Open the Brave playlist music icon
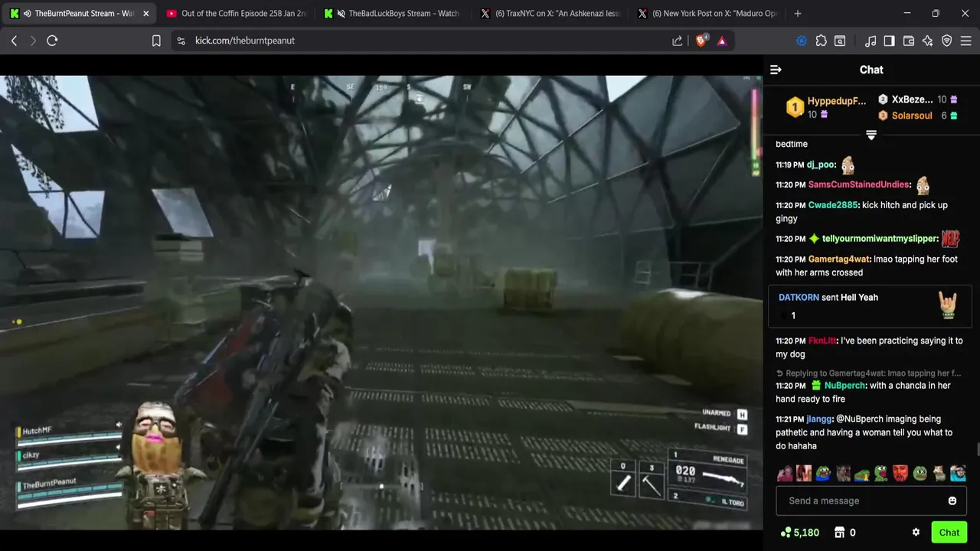Image resolution: width=980 pixels, height=551 pixels. click(x=871, y=41)
